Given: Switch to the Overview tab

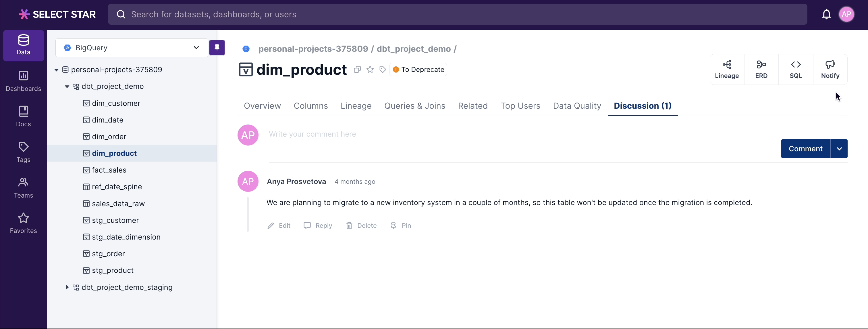Looking at the screenshot, I should (262, 106).
